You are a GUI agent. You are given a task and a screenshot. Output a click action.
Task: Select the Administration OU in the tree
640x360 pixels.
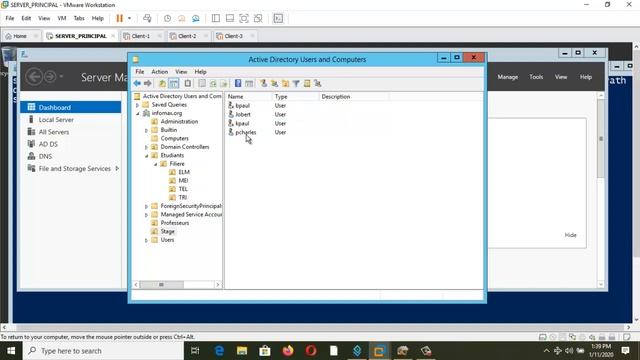click(x=179, y=122)
